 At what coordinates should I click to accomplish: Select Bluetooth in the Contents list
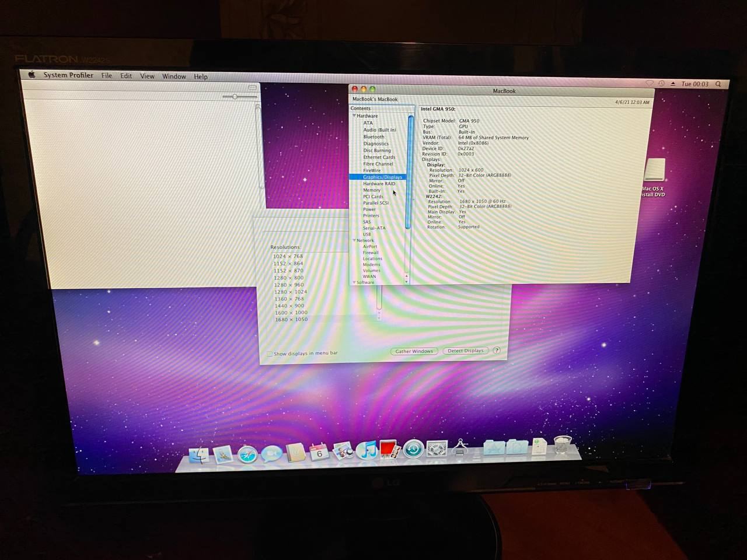pyautogui.click(x=373, y=137)
